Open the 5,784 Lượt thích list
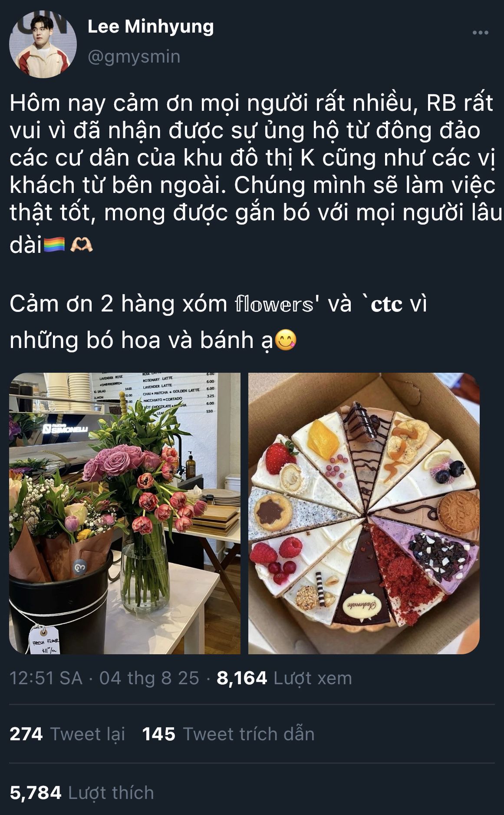504x815 pixels. coord(82,793)
